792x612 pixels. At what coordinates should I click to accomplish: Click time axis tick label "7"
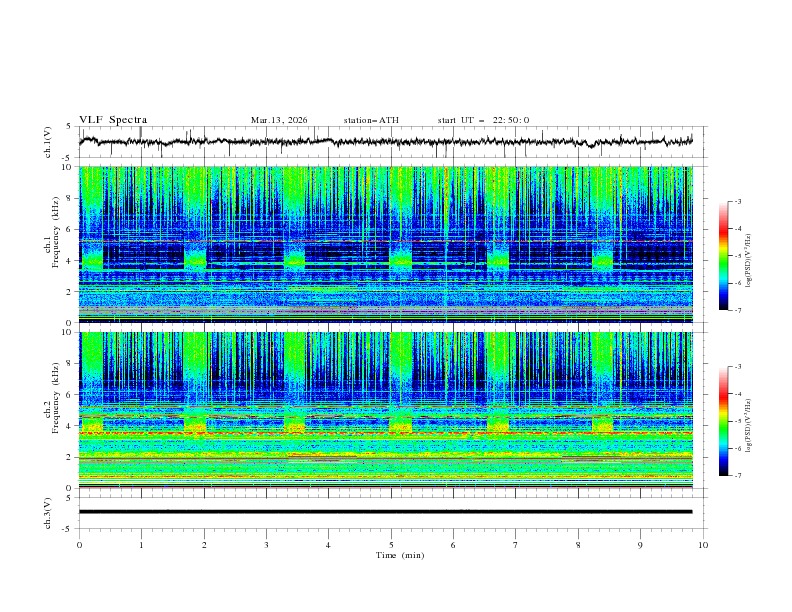point(516,545)
